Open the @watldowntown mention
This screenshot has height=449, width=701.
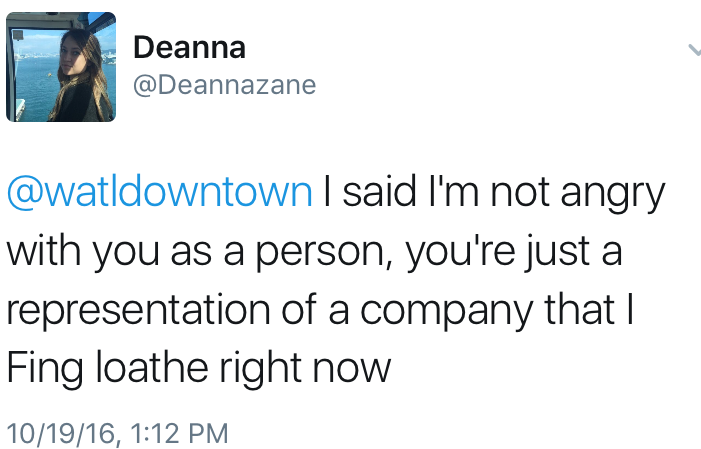click(160, 192)
